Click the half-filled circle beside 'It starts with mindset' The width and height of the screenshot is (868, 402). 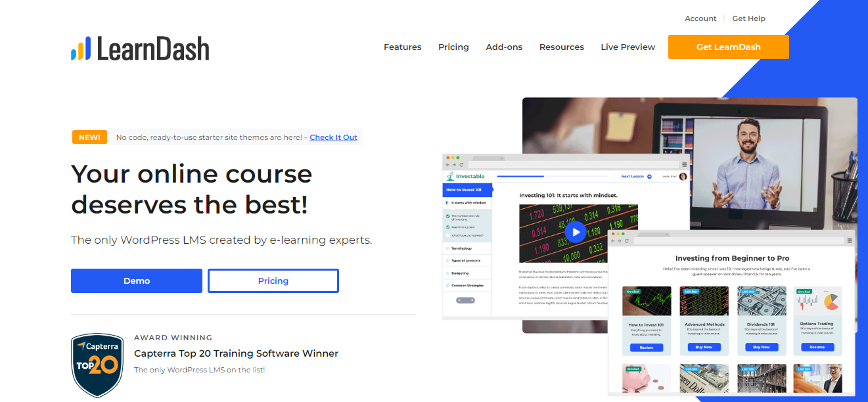pos(447,203)
